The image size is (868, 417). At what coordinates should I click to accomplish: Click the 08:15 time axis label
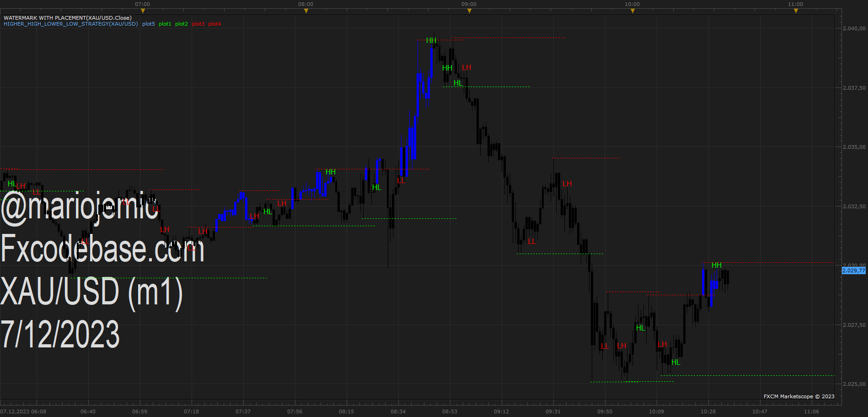347,412
